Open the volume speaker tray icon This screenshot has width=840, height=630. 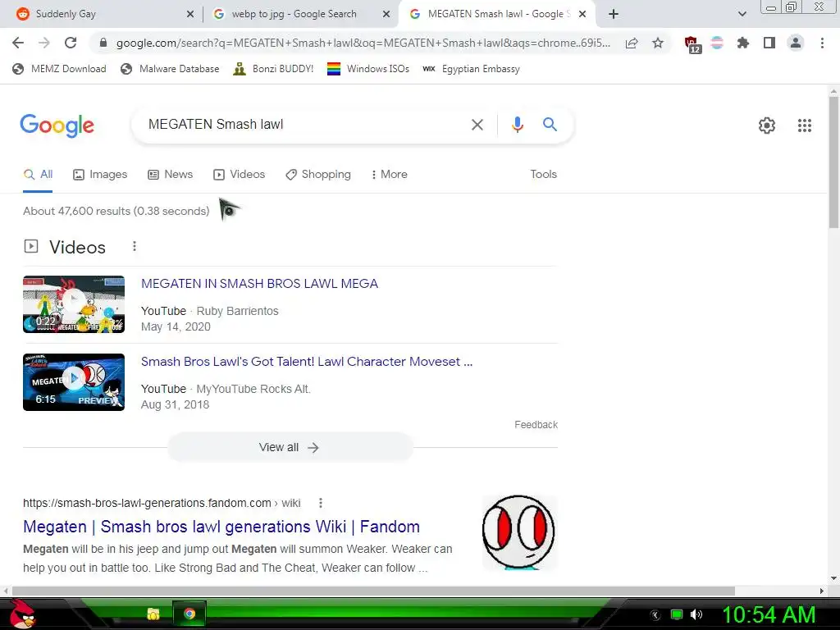696,614
